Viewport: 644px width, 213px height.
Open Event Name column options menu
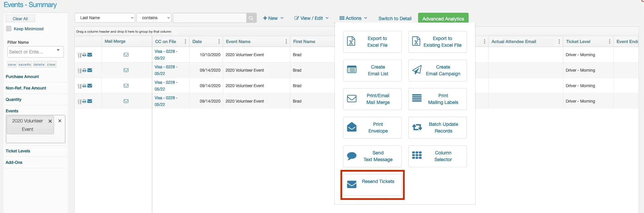tap(286, 42)
